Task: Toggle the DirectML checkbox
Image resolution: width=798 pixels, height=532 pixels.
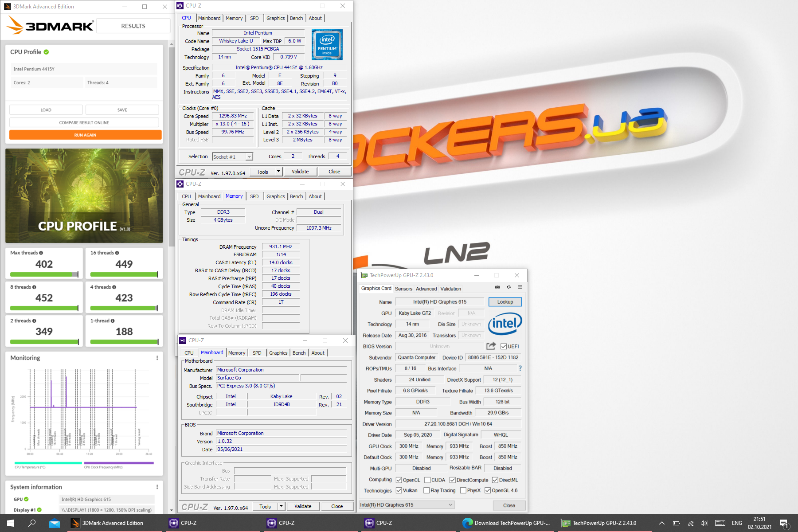Action: point(495,480)
